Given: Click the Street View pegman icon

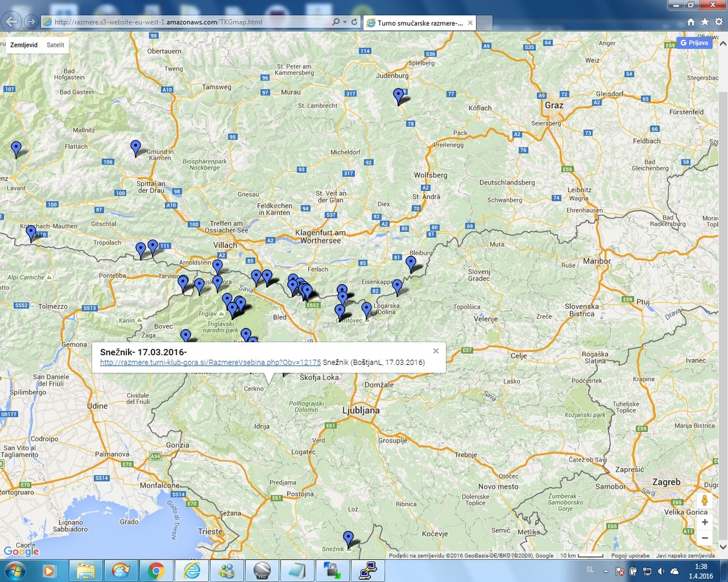Looking at the screenshot, I should (x=704, y=501).
